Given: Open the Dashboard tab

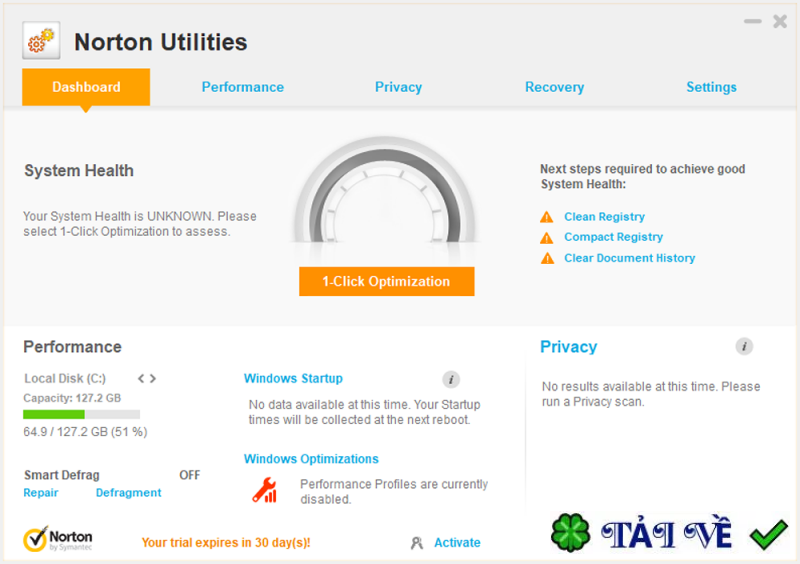Looking at the screenshot, I should [x=86, y=87].
